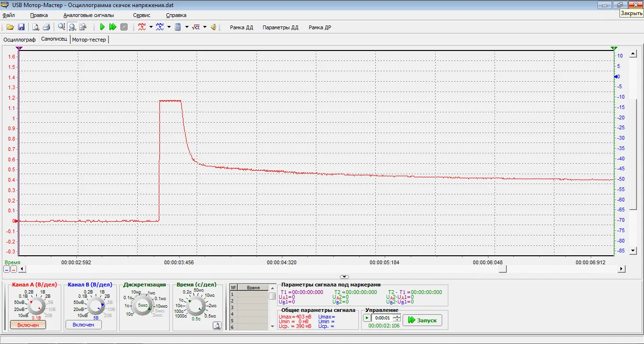This screenshot has width=644, height=344.
Task: Click the magnifier icon below the Время knob
Action: coord(216,325)
